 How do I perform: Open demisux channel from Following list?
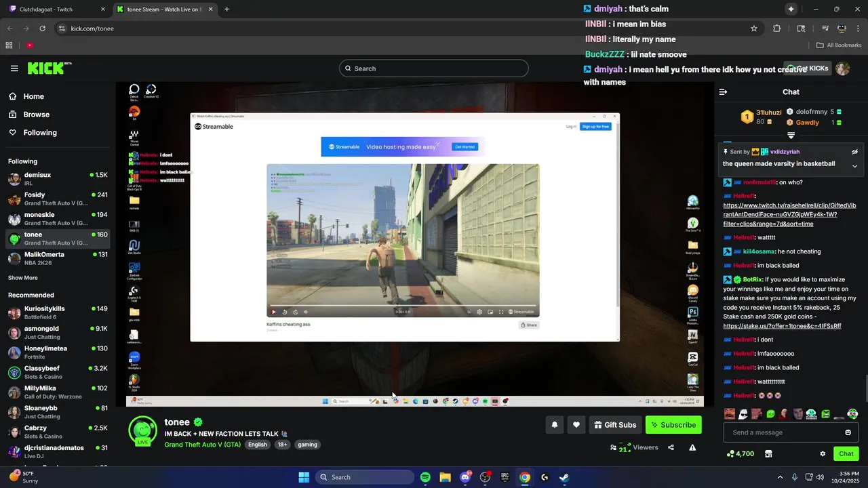(58, 179)
